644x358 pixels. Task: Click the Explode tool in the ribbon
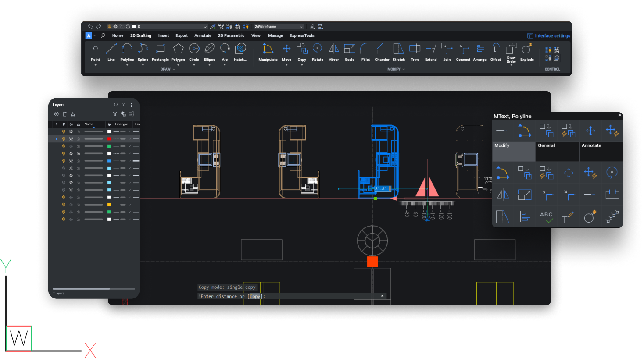coord(527,49)
